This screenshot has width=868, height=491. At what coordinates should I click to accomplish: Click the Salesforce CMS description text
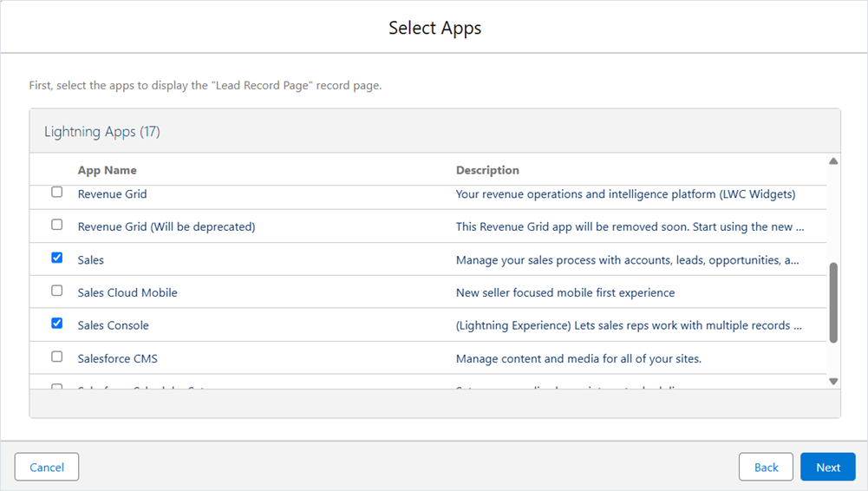[578, 358]
